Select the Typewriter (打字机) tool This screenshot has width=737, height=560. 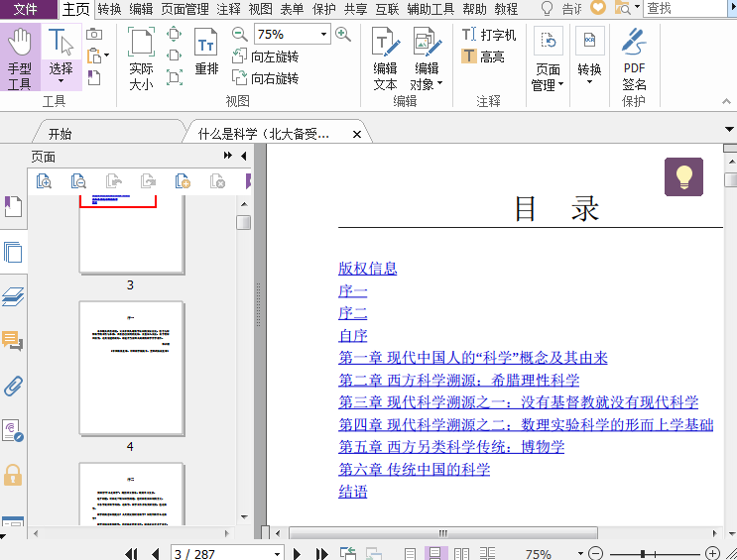pos(489,35)
